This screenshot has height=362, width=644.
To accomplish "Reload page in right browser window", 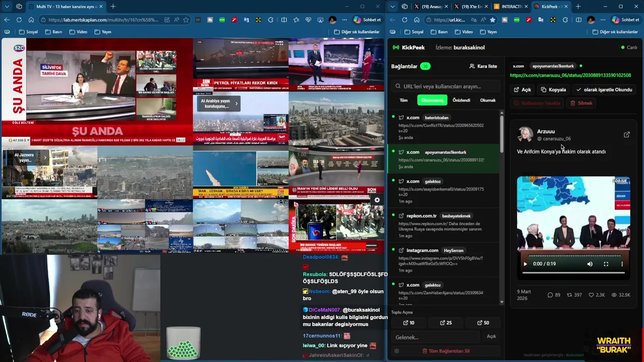I will click(x=404, y=20).
